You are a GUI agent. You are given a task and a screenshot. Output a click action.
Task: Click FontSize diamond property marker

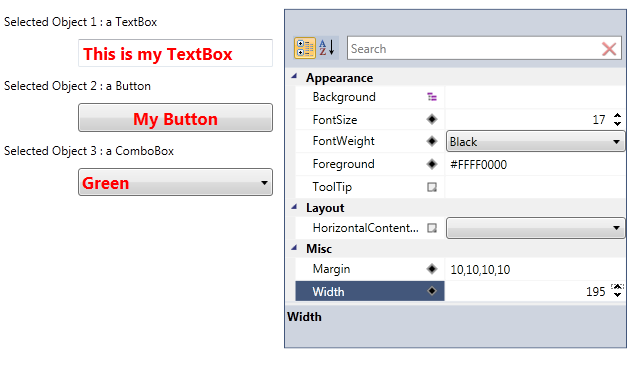tap(432, 119)
